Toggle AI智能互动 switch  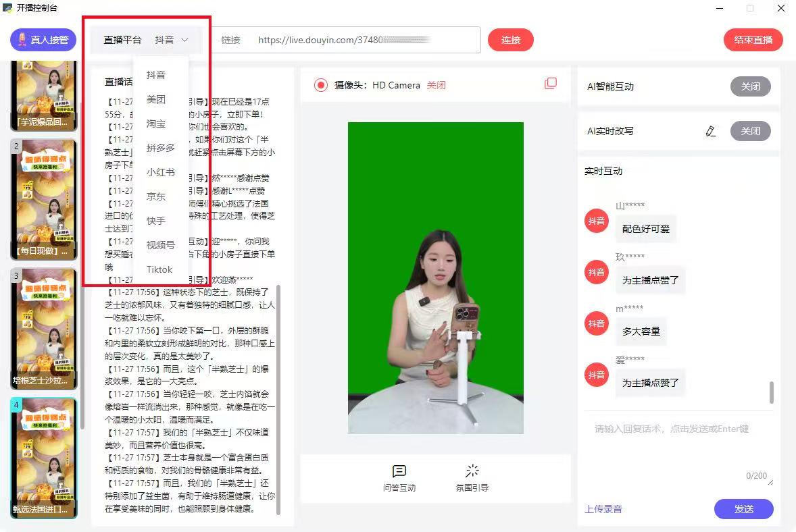(x=750, y=86)
